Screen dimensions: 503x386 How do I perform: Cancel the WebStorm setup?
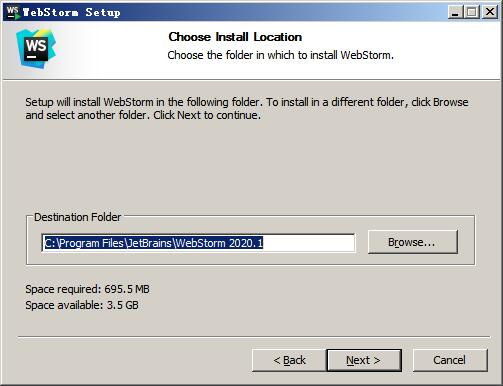450,360
